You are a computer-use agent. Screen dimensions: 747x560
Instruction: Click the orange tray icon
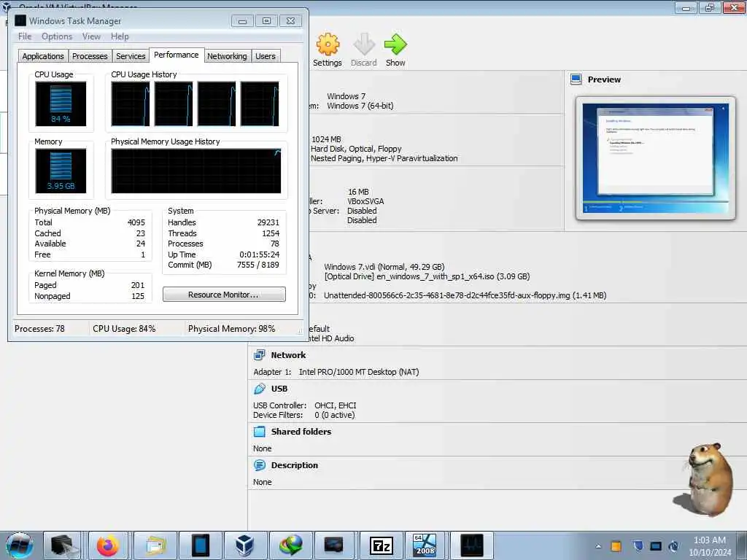616,546
